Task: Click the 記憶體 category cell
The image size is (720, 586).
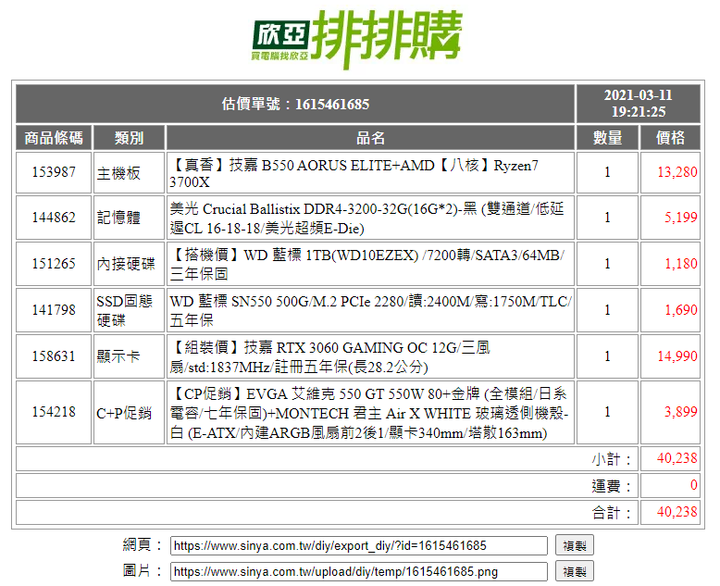Action: (x=129, y=218)
